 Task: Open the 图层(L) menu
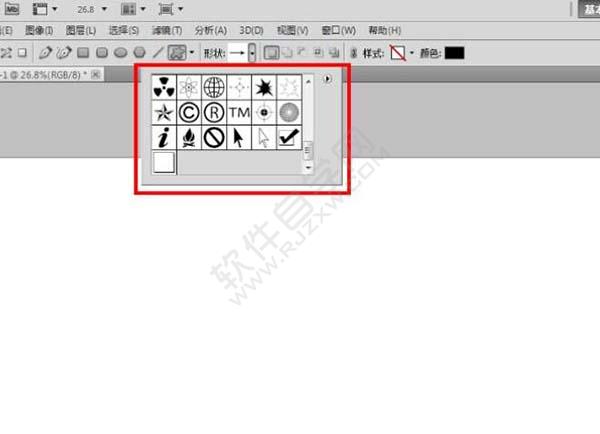point(81,30)
